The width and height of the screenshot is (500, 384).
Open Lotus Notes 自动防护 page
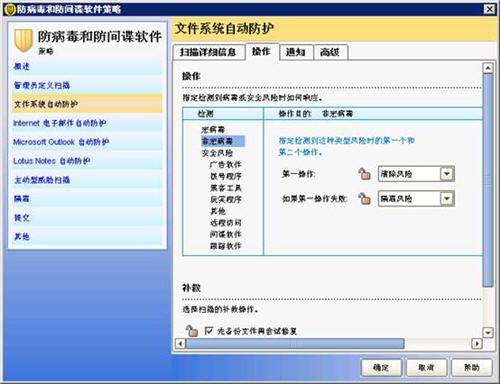click(x=87, y=161)
